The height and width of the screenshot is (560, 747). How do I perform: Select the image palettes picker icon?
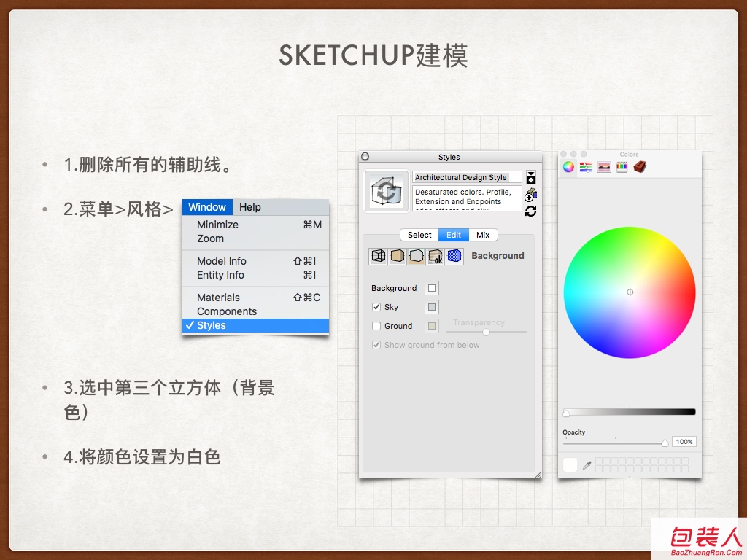point(604,167)
